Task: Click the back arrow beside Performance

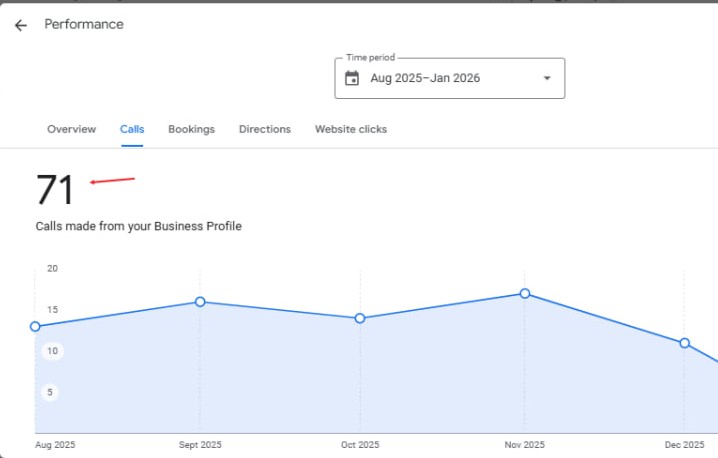Action: pyautogui.click(x=21, y=25)
